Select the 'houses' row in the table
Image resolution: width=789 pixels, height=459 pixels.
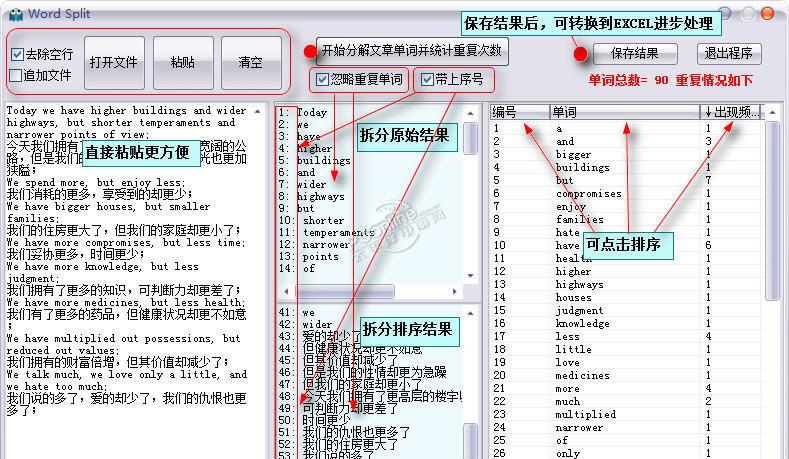pos(626,297)
